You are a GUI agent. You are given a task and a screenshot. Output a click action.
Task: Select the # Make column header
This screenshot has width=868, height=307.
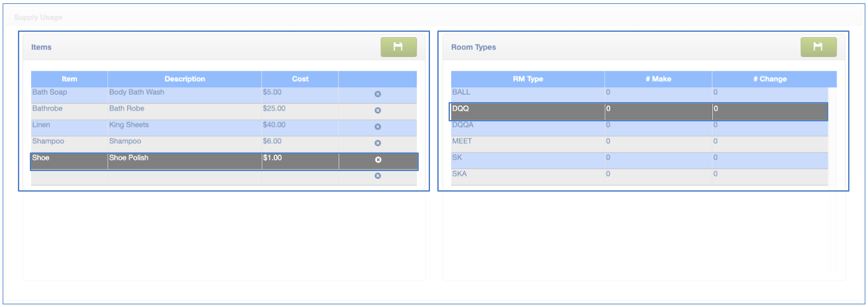pyautogui.click(x=658, y=79)
